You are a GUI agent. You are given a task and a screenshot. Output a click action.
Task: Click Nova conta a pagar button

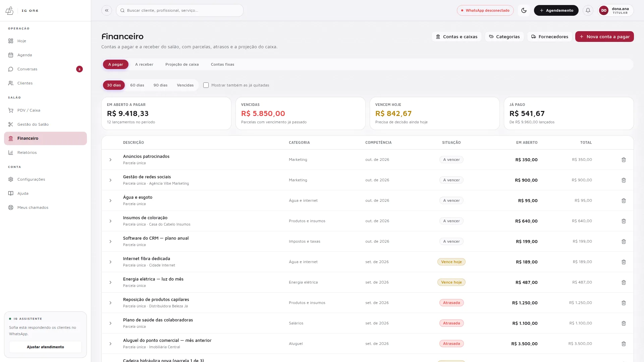(x=604, y=37)
